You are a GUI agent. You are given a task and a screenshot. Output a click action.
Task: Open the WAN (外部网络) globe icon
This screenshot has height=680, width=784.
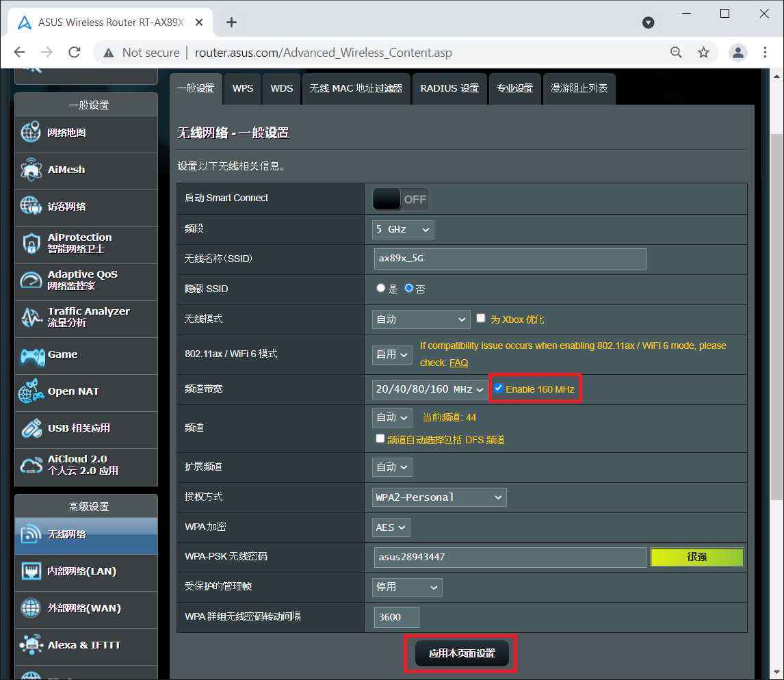coord(31,608)
